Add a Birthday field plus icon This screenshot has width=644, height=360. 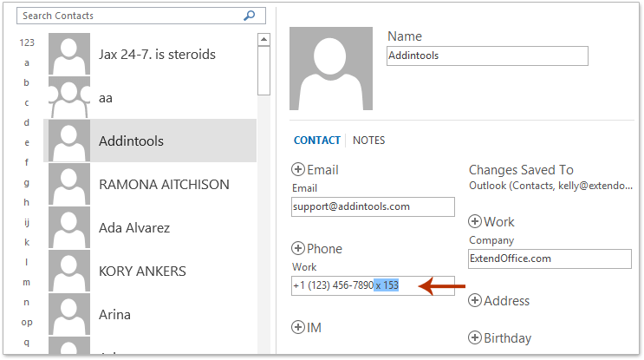click(x=475, y=337)
